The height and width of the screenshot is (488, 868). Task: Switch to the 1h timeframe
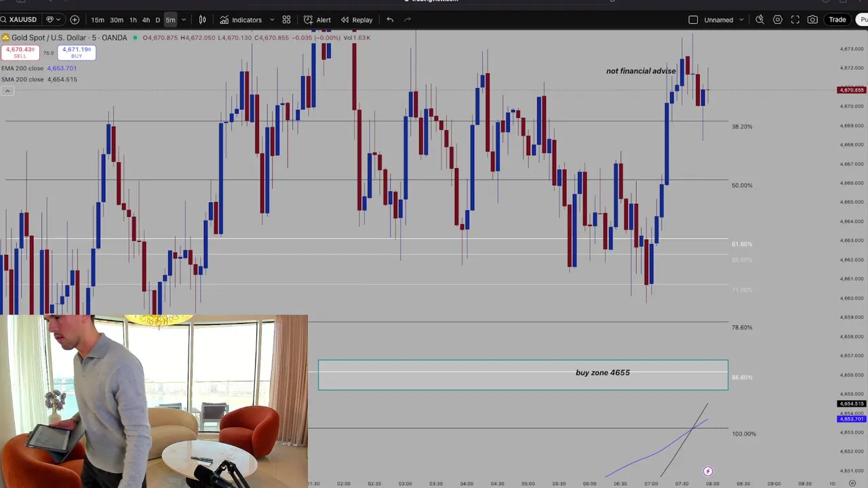[133, 20]
